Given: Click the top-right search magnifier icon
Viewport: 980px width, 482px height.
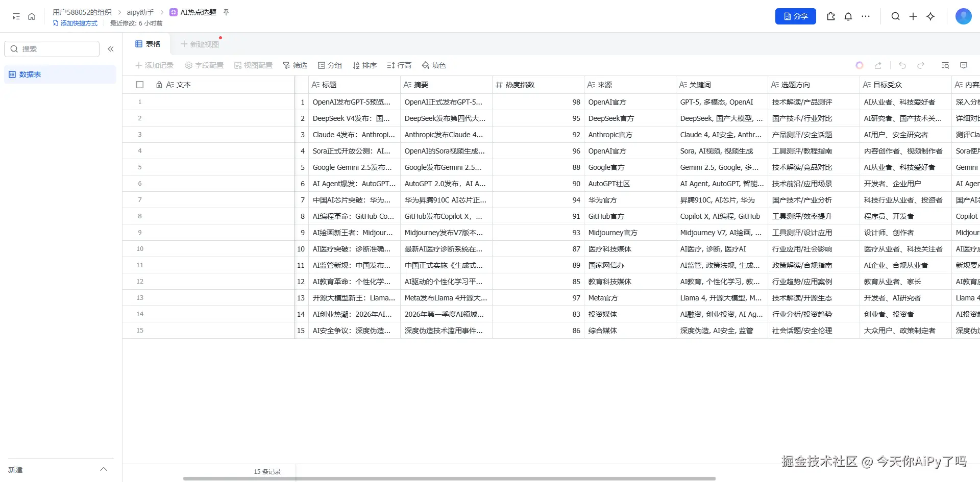Looking at the screenshot, I should click(896, 16).
